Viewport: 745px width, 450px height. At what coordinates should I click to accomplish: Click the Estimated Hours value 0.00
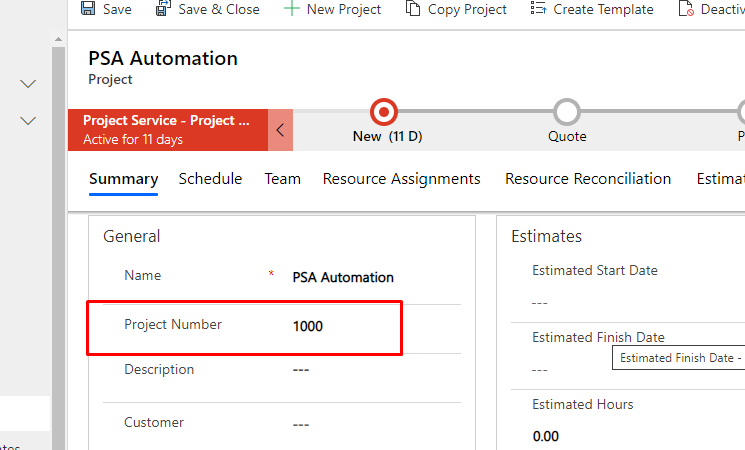(545, 436)
